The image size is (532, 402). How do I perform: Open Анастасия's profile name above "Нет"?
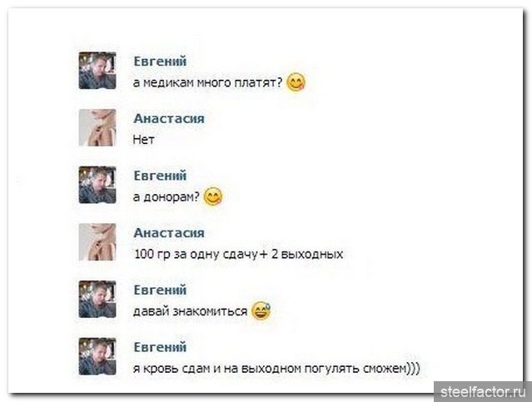point(169,118)
